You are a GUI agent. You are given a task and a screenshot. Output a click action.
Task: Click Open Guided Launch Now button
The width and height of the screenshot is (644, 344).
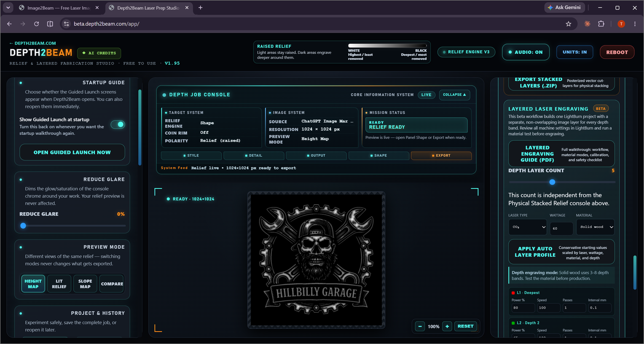(x=72, y=152)
